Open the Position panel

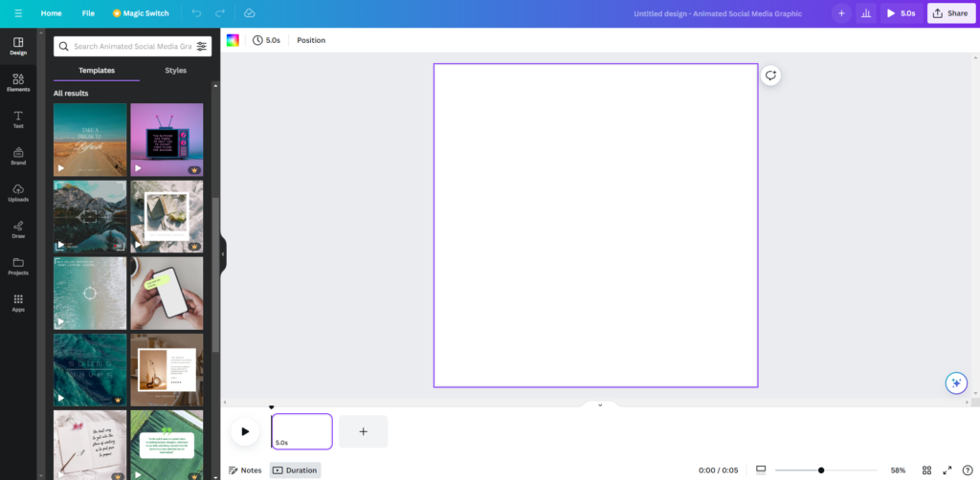pyautogui.click(x=311, y=40)
